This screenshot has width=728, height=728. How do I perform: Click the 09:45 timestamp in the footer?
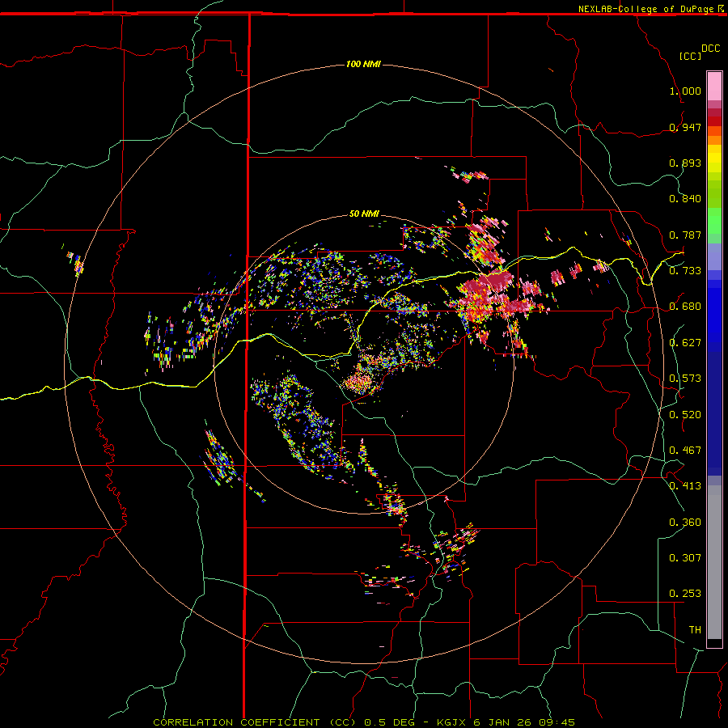point(557,722)
